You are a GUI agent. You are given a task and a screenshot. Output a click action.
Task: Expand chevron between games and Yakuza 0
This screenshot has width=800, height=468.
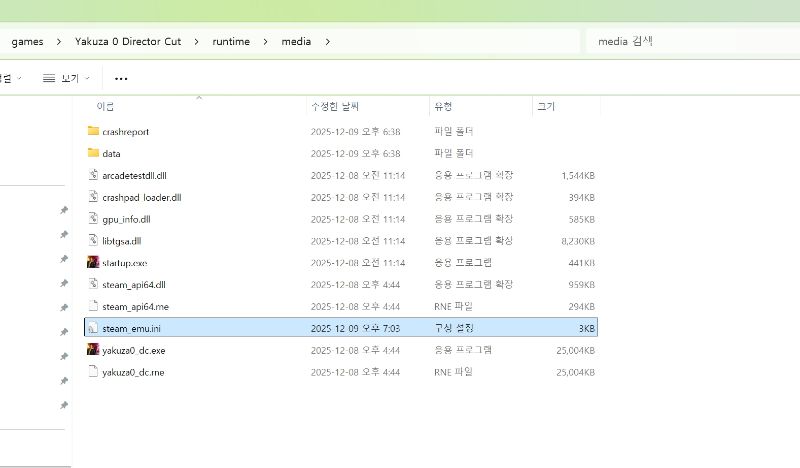(59, 42)
